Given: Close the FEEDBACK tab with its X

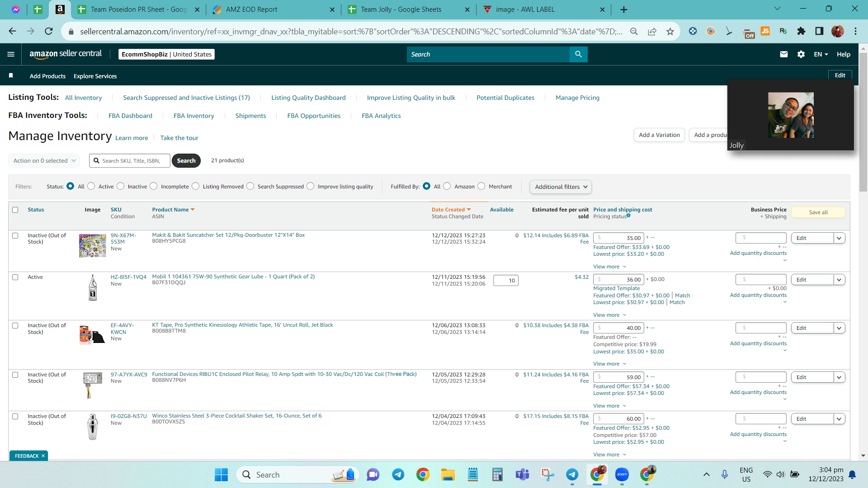Looking at the screenshot, I should 43,456.
